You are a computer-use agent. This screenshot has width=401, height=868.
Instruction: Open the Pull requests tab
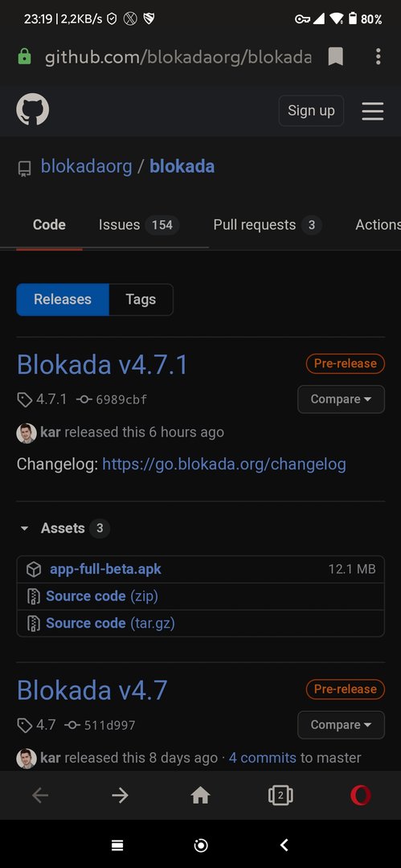pos(268,225)
